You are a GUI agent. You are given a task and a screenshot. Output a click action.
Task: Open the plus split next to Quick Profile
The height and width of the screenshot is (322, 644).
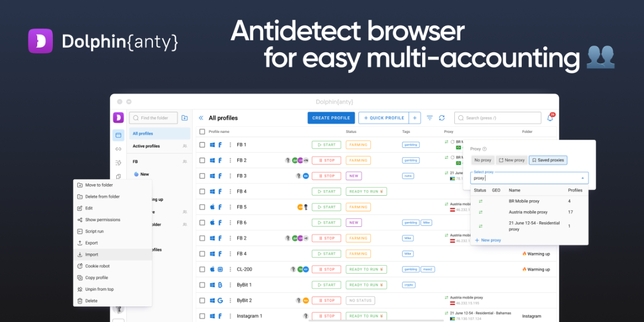coord(415,118)
